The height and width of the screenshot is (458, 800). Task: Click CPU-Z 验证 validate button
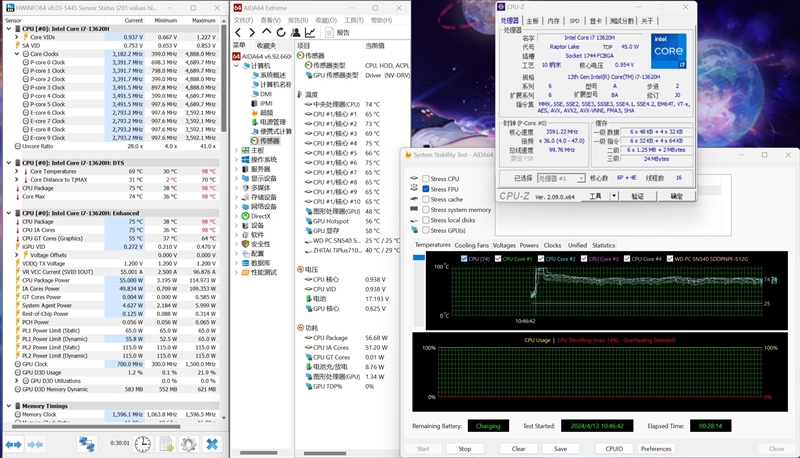click(x=638, y=196)
